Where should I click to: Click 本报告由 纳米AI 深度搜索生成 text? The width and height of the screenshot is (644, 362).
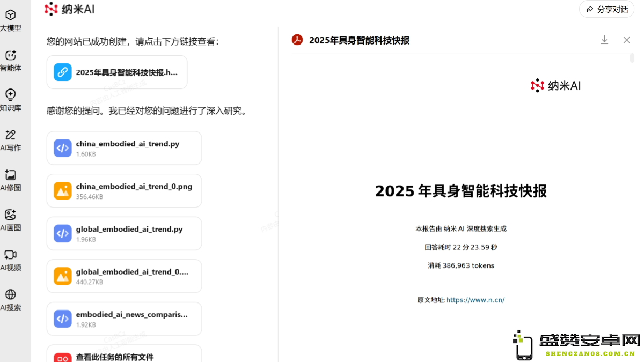tap(461, 228)
